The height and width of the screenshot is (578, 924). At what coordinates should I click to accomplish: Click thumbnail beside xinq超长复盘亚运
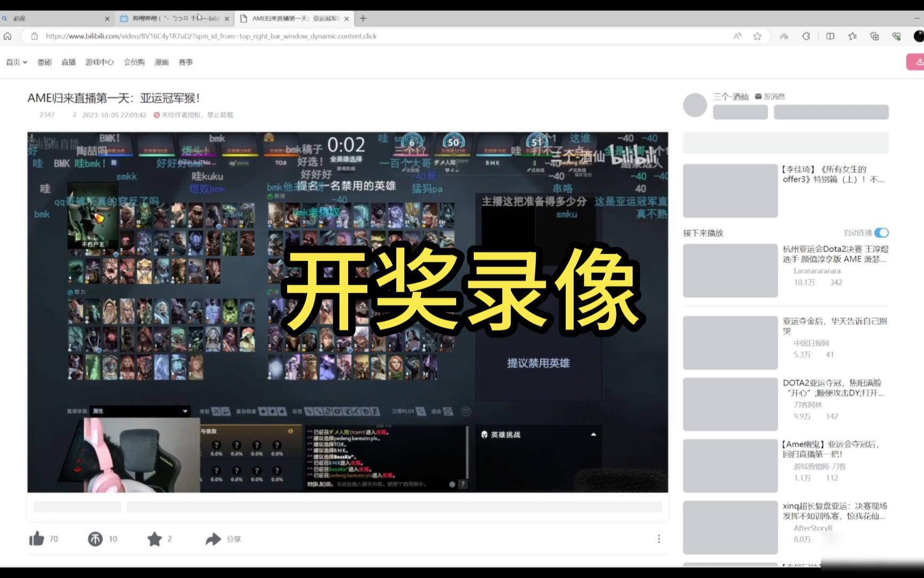[x=730, y=528]
